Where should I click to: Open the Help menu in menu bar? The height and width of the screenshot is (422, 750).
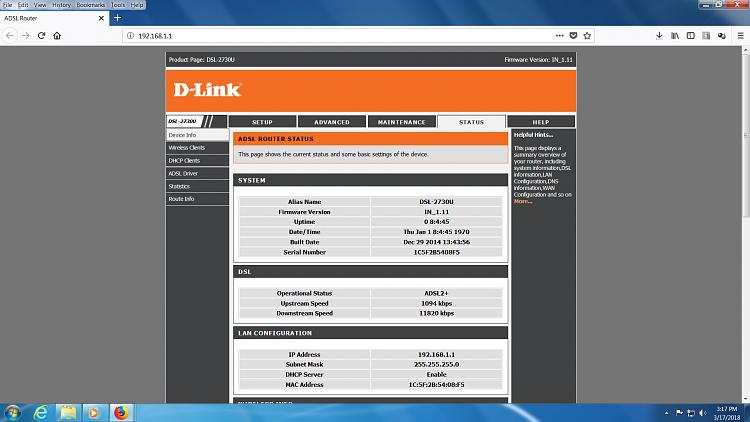tap(137, 5)
